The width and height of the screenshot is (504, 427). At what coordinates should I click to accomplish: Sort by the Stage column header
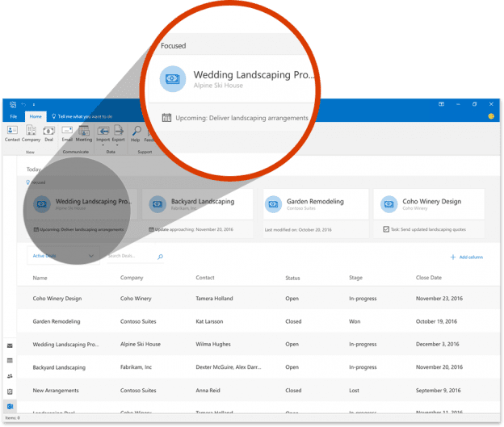pos(356,278)
